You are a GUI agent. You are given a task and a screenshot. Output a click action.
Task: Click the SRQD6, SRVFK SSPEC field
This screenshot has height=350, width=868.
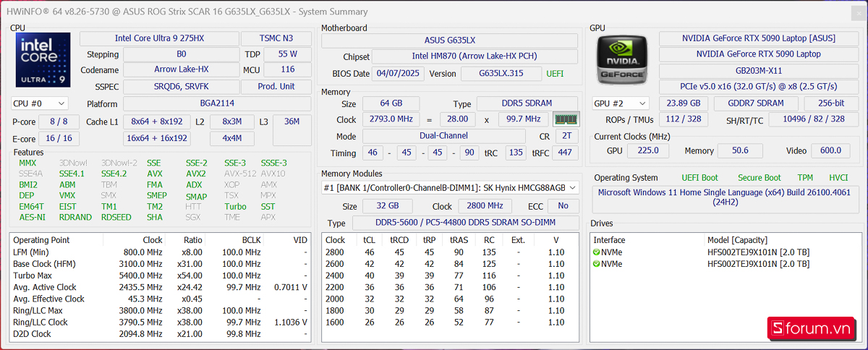click(x=181, y=86)
